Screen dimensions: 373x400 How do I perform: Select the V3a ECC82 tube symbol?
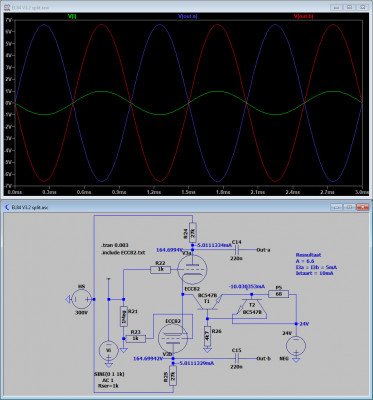192,269
